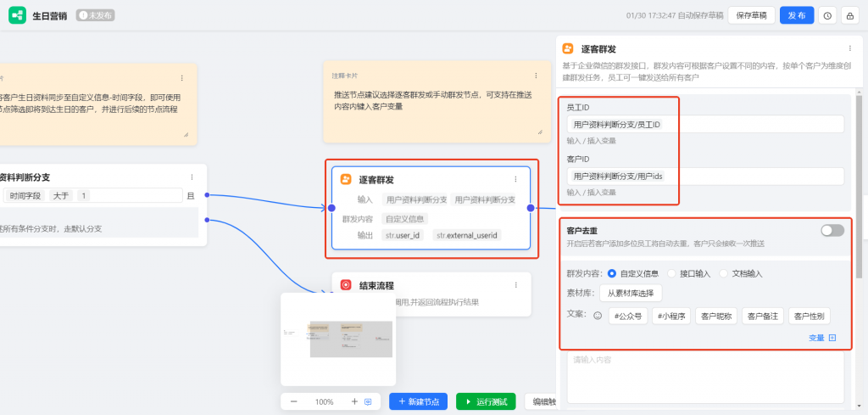Insert the #公众号 tag

coord(628,316)
